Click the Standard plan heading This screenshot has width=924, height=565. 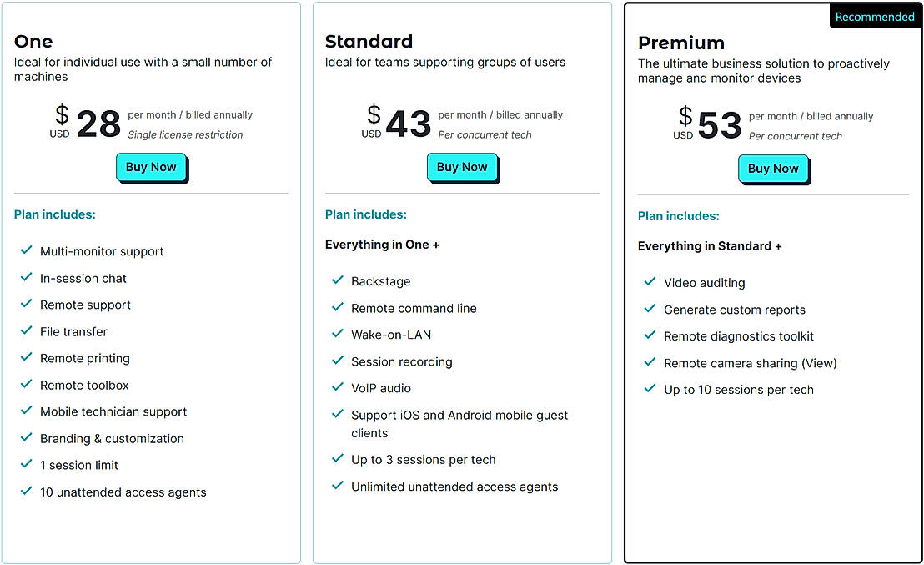[369, 41]
